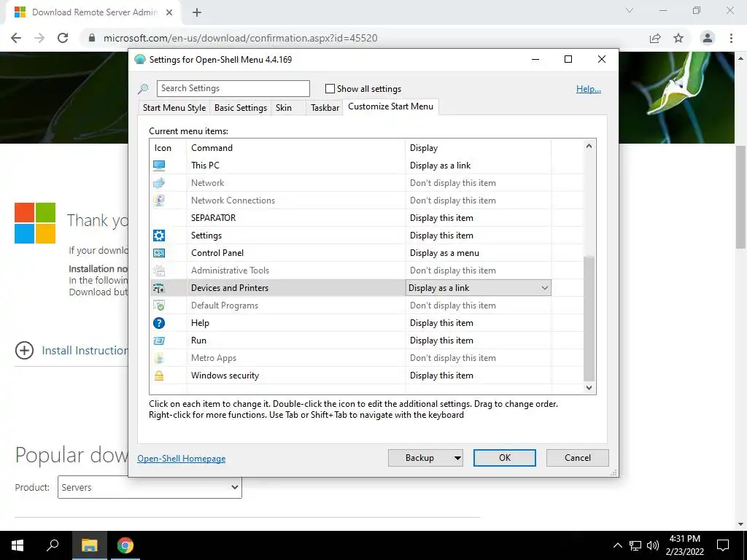Click the Backup button label

pyautogui.click(x=419, y=458)
